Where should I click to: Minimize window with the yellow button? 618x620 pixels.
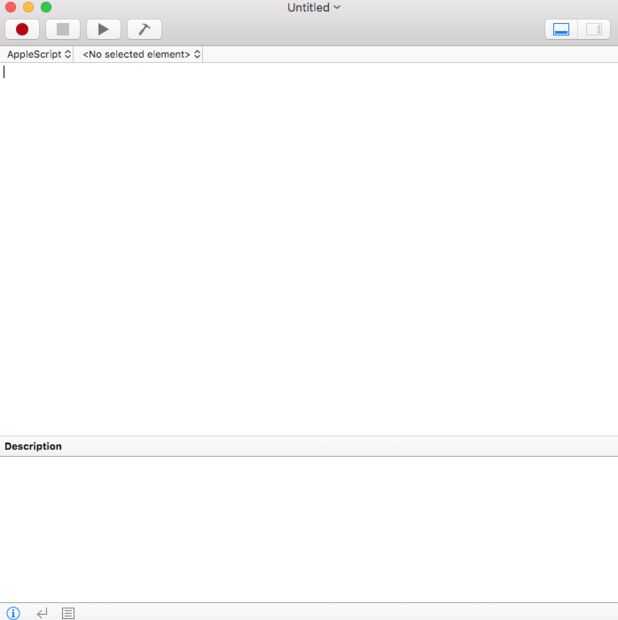pyautogui.click(x=28, y=7)
